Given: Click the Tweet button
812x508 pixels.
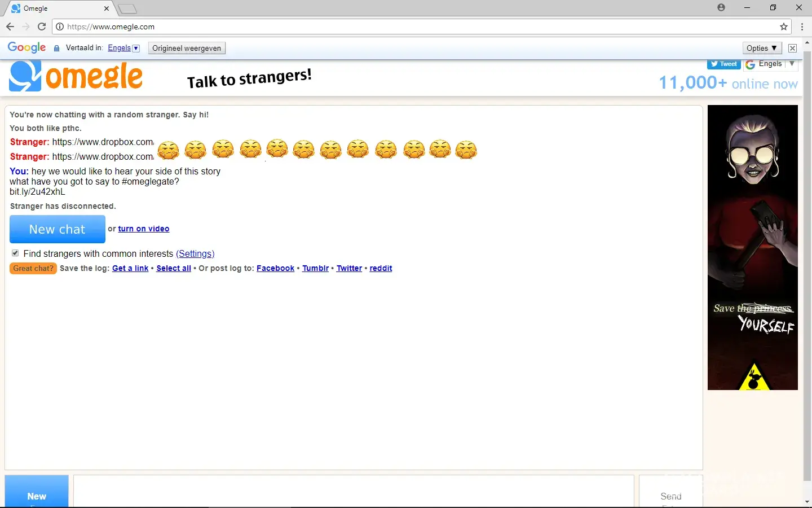Looking at the screenshot, I should (724, 64).
